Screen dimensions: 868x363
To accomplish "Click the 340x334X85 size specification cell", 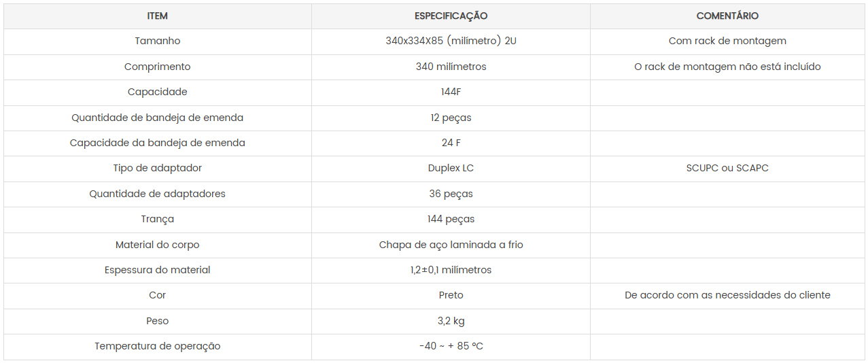I will [451, 41].
